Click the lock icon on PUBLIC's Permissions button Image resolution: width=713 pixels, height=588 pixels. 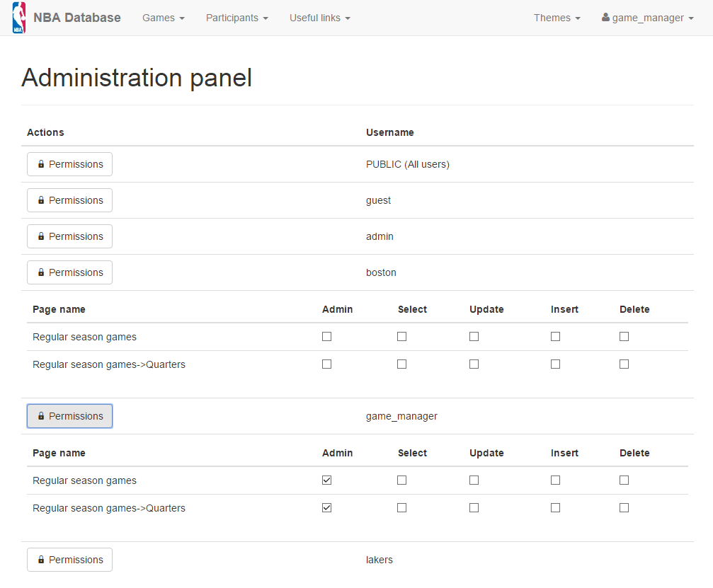(42, 163)
